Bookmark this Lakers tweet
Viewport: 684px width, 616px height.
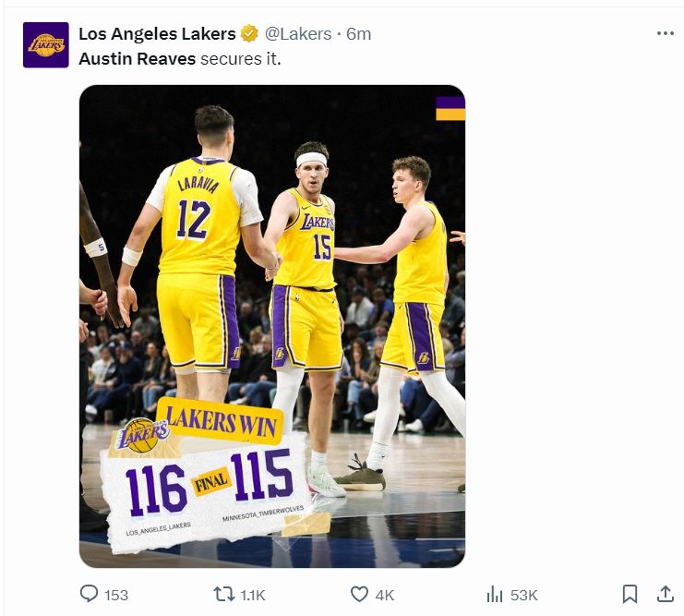[x=630, y=594]
